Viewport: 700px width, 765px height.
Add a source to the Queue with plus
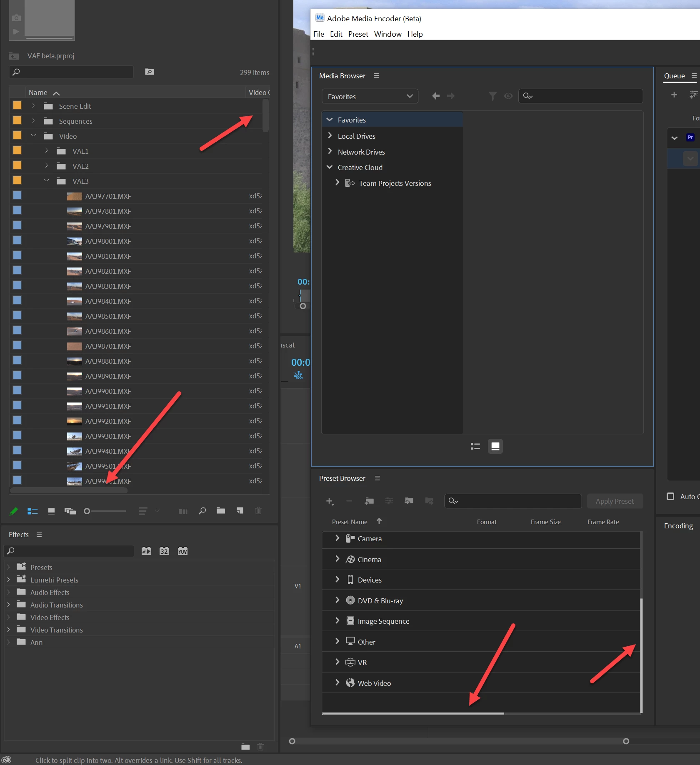click(674, 95)
